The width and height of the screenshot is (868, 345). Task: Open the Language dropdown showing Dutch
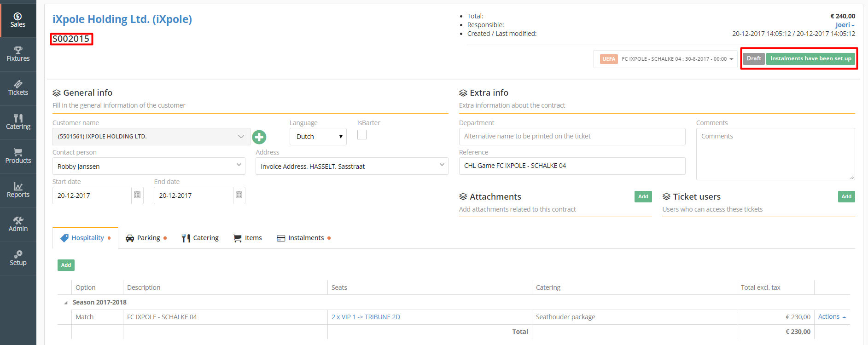point(318,137)
